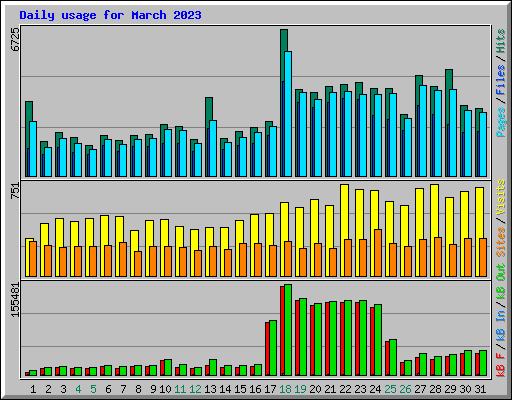Image resolution: width=512 pixels, height=400 pixels.
Task: Click the 751 y-axis value
Action: 15,191
